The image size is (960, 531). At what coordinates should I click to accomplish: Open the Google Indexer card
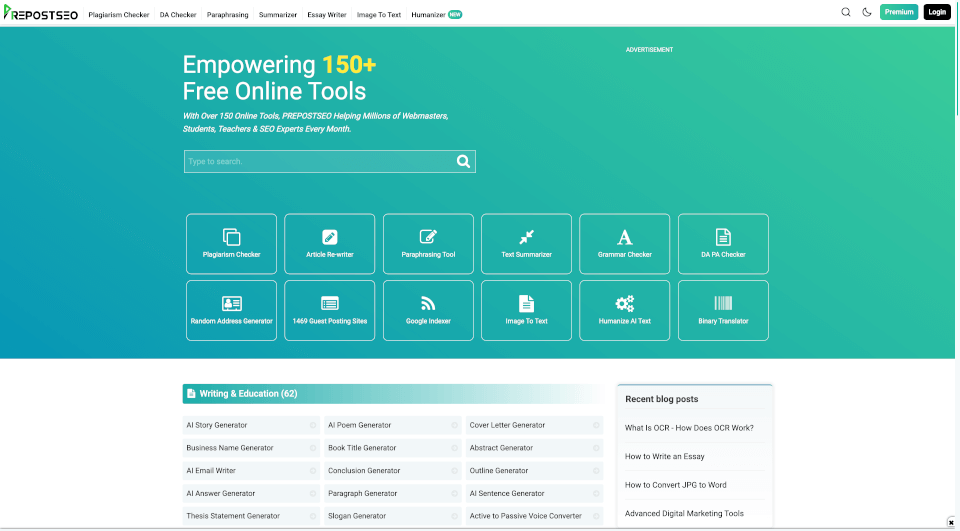(428, 311)
